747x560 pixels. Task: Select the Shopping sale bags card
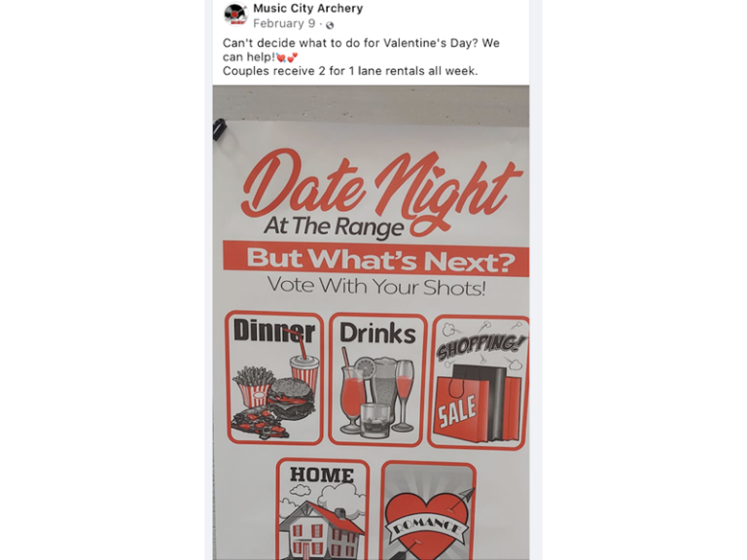[x=480, y=382]
